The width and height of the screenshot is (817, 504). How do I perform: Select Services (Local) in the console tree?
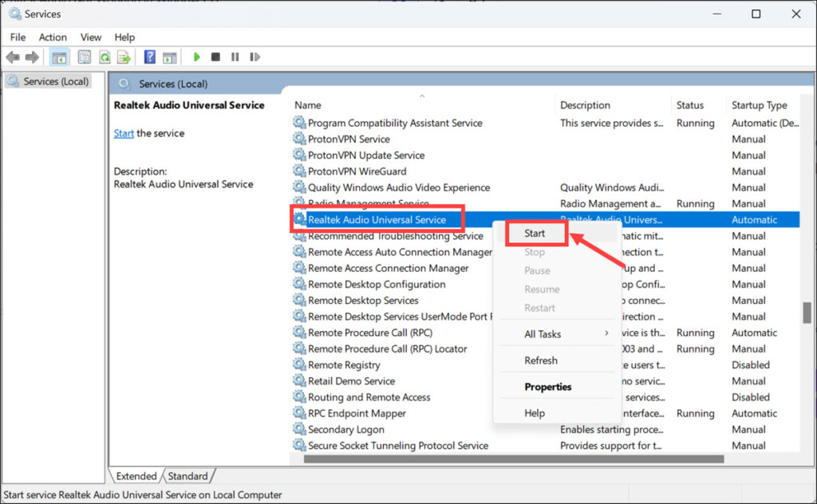56,81
